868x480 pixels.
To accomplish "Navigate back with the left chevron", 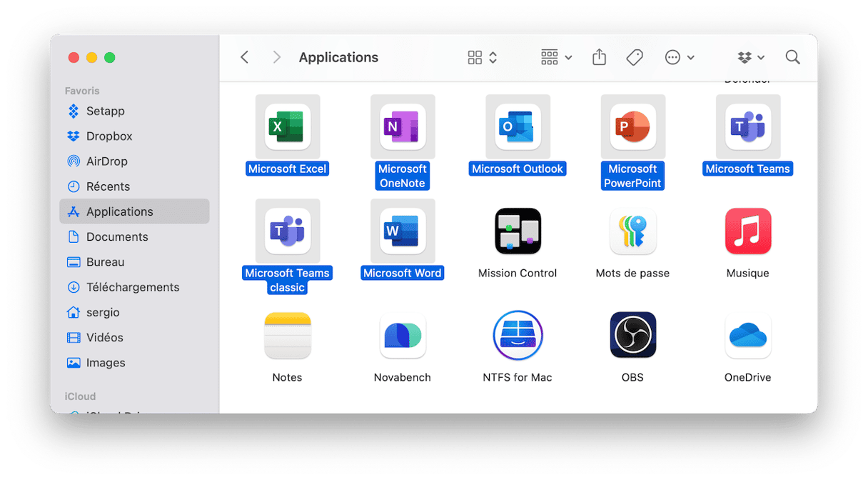I will (245, 58).
